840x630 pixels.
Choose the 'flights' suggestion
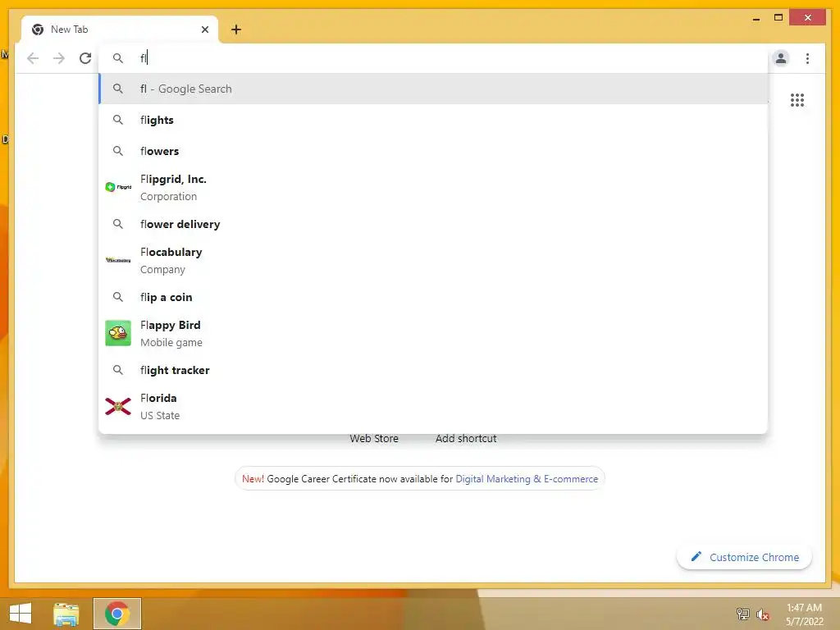pos(433,120)
